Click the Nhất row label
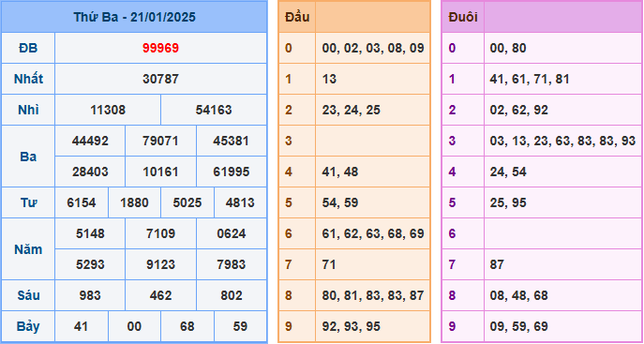Screen dimensions: 644x344 point(28,79)
